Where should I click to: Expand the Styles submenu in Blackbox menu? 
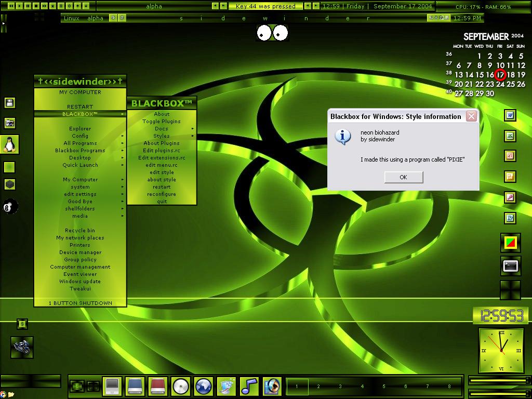[162, 136]
